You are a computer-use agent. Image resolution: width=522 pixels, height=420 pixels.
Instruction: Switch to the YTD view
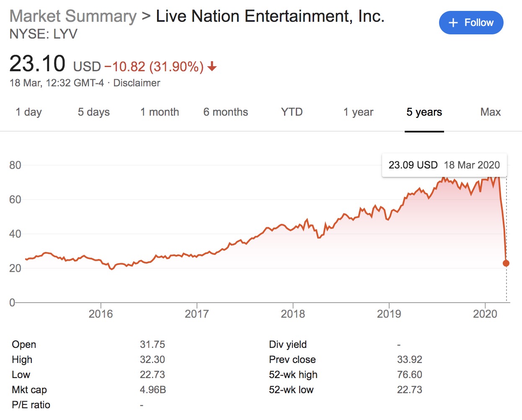[x=292, y=112]
